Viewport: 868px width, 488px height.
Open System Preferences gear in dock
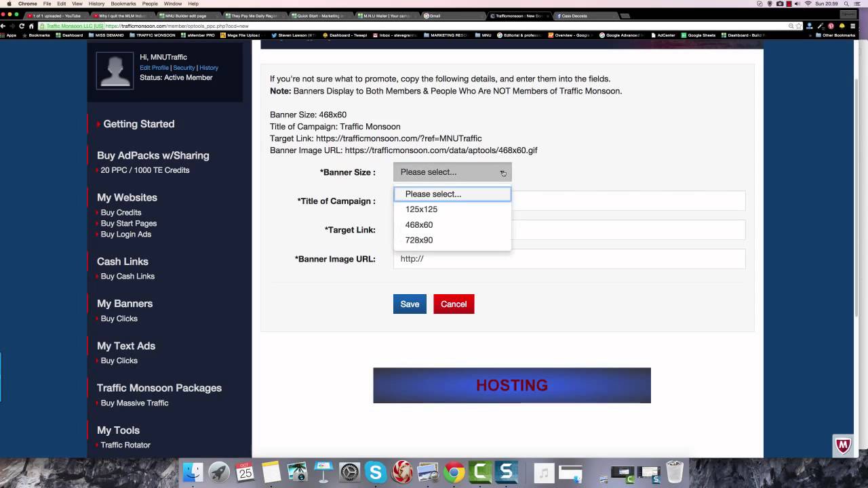point(349,472)
